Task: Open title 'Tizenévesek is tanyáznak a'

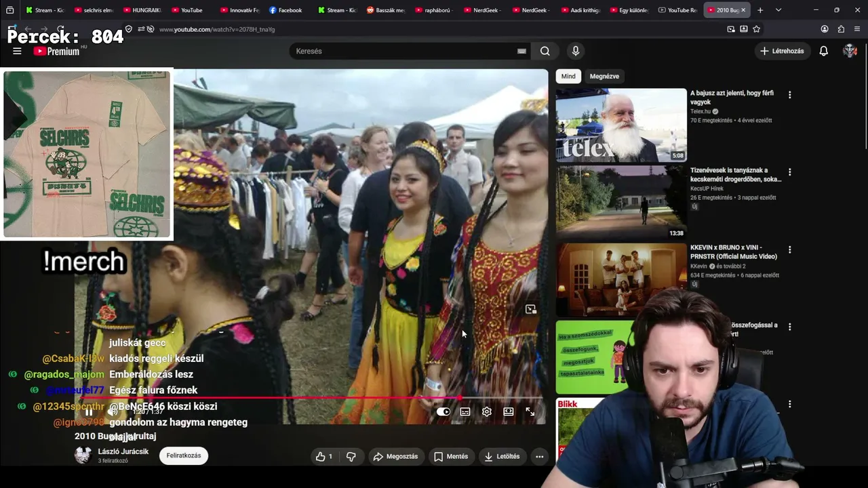Action: 736,175
